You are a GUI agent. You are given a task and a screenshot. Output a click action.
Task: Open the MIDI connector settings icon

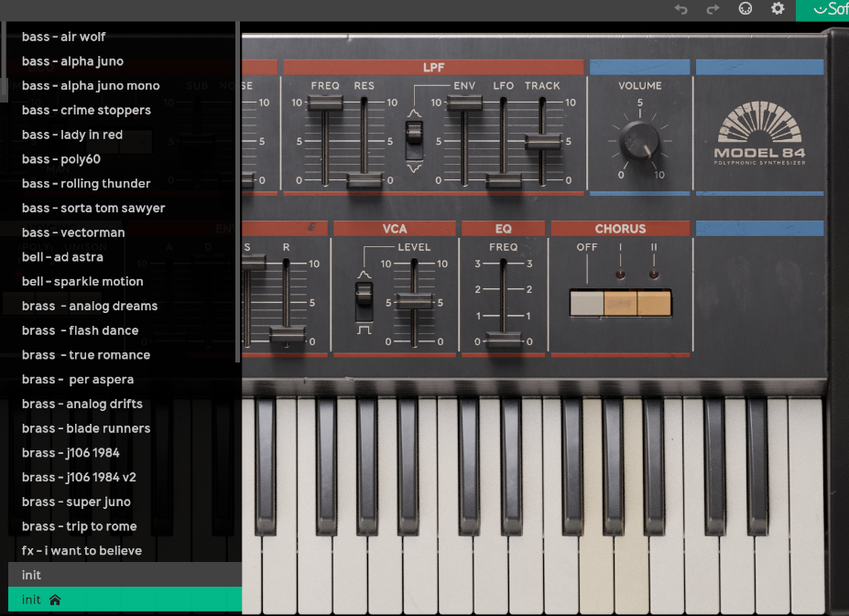point(745,9)
